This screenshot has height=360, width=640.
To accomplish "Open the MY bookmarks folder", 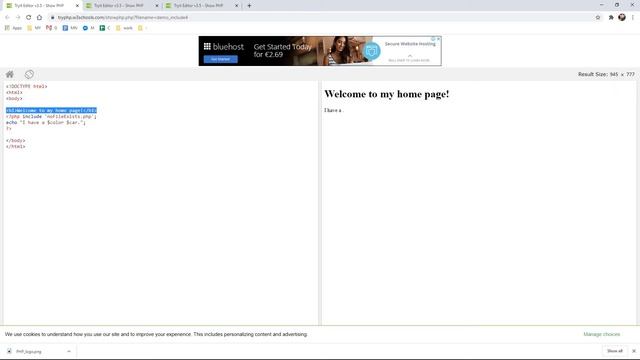I will (x=34, y=28).
